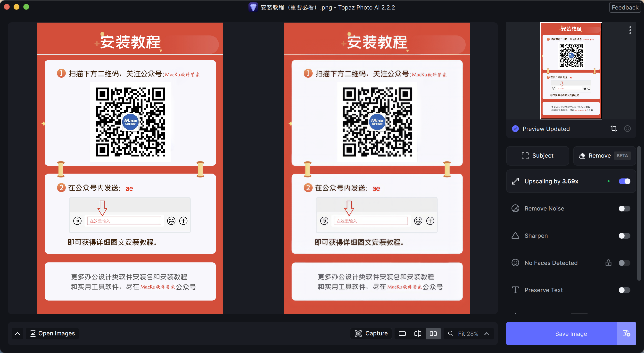644x353 pixels.
Task: Open the save options icon beside Save Image
Action: (x=626, y=334)
